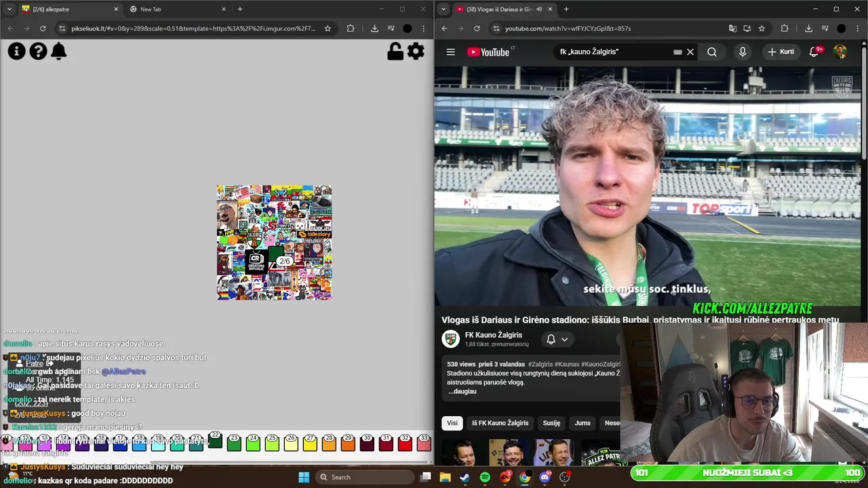Go back in the YouTube browser window
The height and width of the screenshot is (488, 868).
coord(444,28)
